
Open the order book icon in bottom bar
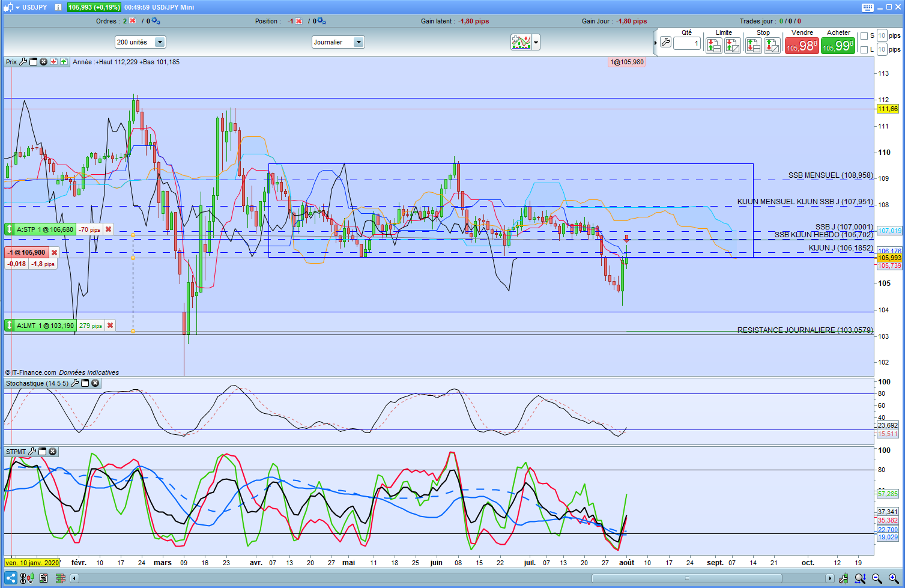[x=60, y=578]
